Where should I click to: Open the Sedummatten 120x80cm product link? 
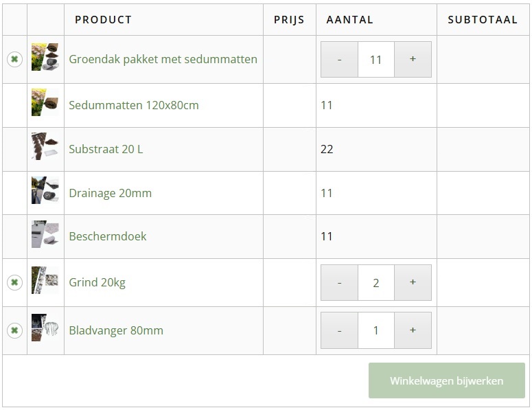pos(134,105)
